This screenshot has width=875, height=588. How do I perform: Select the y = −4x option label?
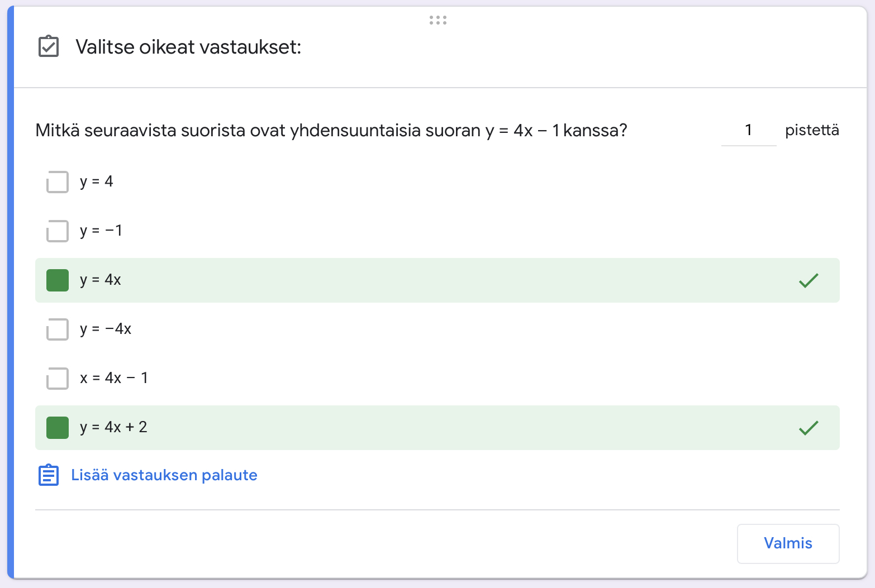[106, 329]
